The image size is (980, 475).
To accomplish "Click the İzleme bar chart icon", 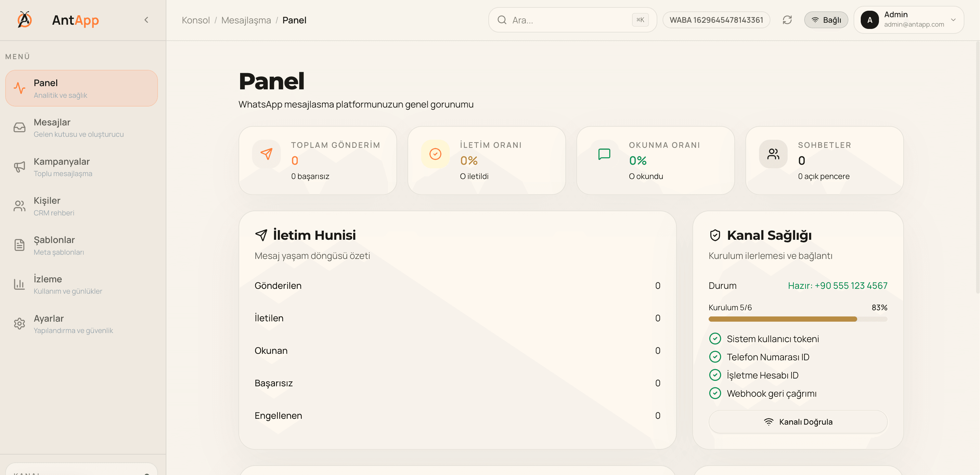I will pos(19,284).
